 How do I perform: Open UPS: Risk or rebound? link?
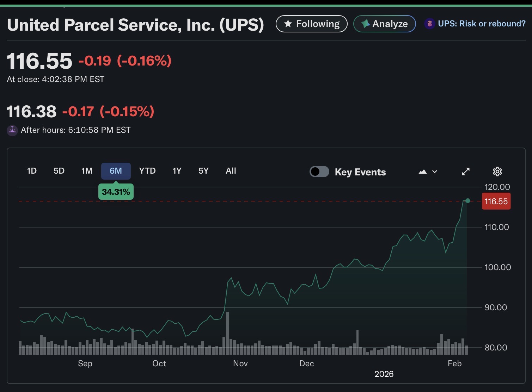[x=481, y=24]
